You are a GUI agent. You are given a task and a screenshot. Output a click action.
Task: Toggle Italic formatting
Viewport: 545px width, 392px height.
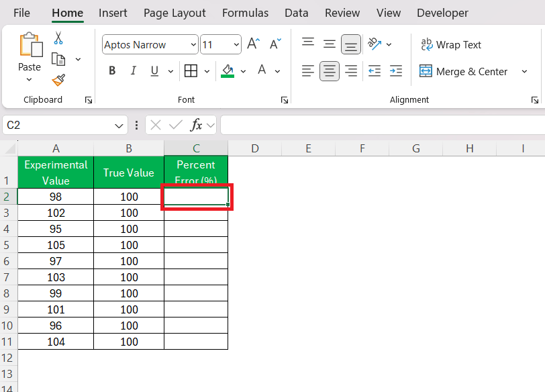133,71
